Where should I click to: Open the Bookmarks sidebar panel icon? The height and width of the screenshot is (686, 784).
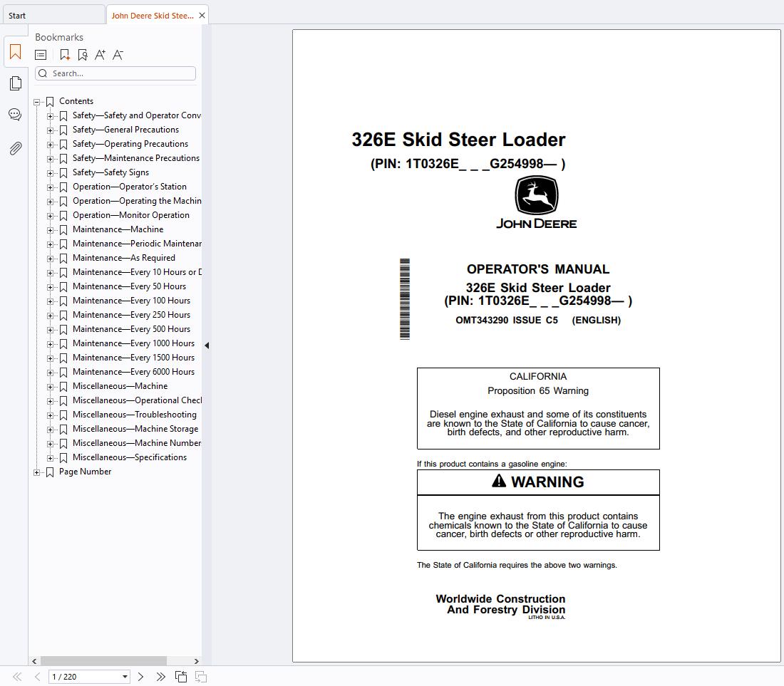pos(16,52)
